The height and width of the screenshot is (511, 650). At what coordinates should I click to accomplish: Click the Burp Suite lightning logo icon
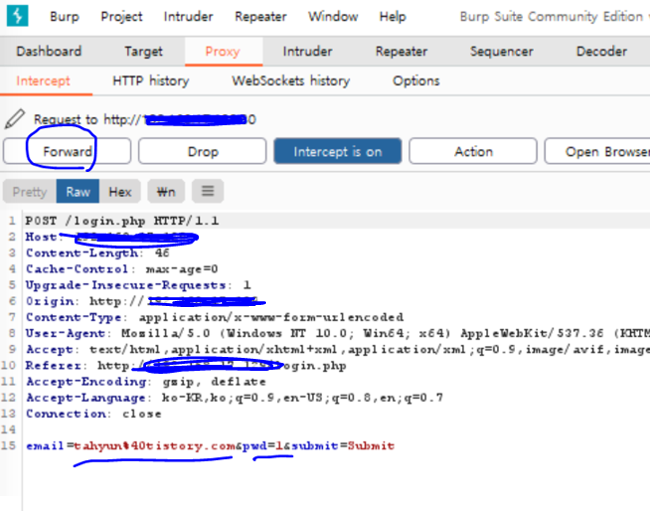[x=17, y=16]
